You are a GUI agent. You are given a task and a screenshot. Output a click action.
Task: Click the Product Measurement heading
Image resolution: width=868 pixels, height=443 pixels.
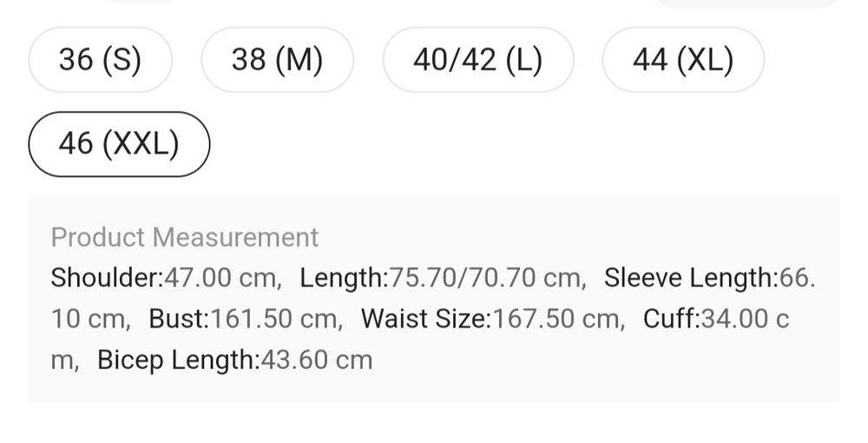184,237
